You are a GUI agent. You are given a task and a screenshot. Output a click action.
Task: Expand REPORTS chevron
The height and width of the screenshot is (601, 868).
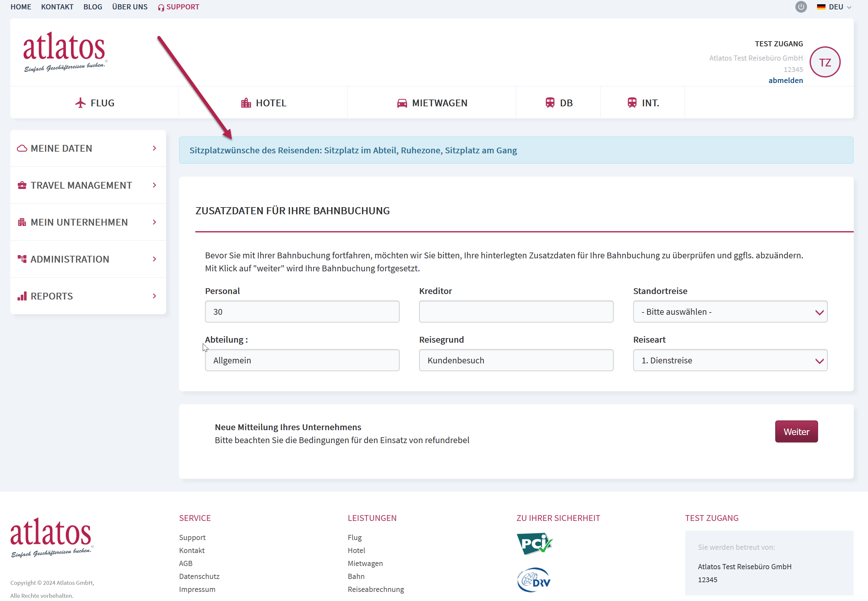click(x=154, y=296)
